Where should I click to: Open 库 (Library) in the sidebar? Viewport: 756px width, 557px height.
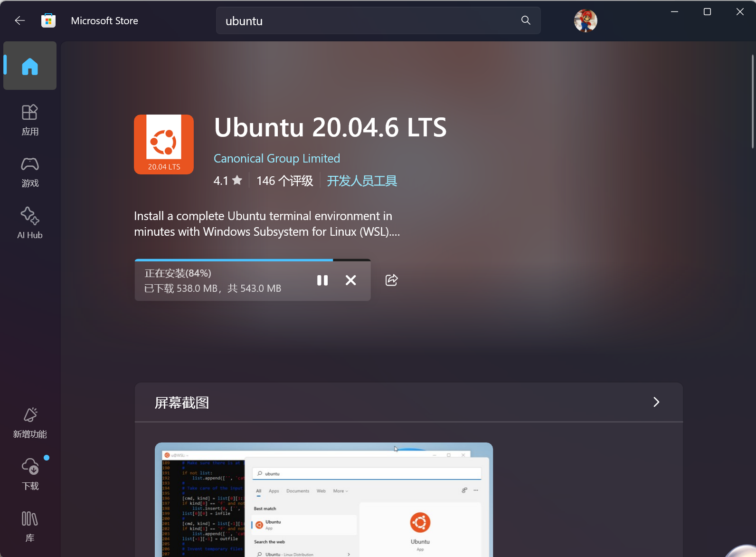click(30, 526)
